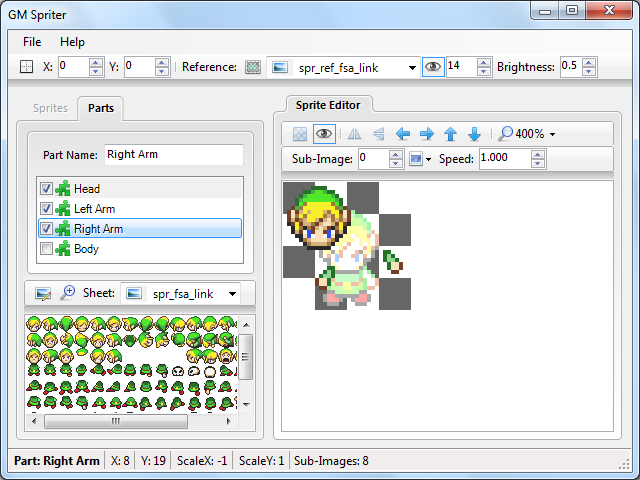Increase Y value with up spinner
Image resolution: width=640 pixels, height=480 pixels.
click(x=162, y=62)
